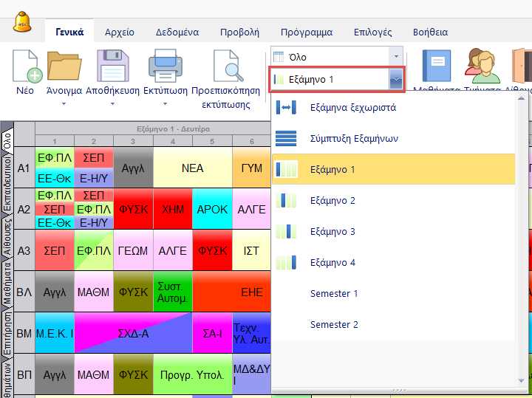Viewport: 532px width, 398px height.
Task: Choose Σύμπτυξη Εξαμήνων option
Action: coord(355,139)
